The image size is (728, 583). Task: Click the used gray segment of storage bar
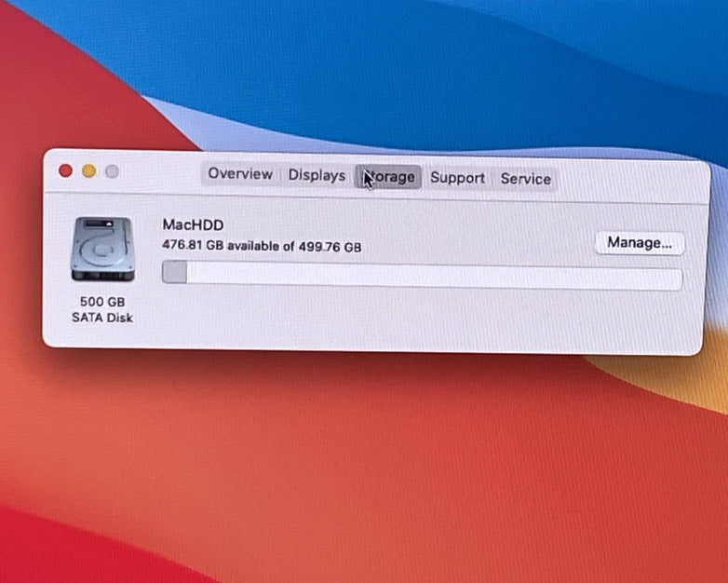point(174,273)
